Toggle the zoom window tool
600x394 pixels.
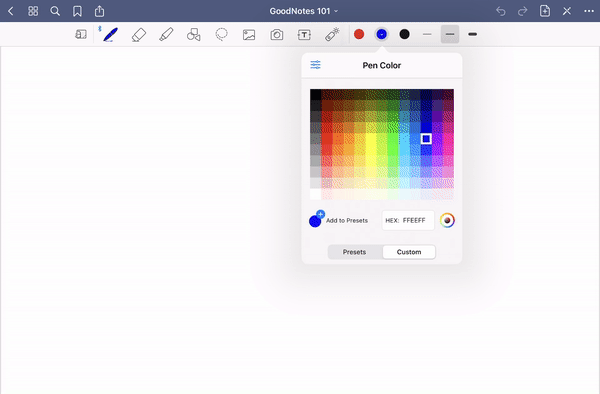click(x=81, y=34)
